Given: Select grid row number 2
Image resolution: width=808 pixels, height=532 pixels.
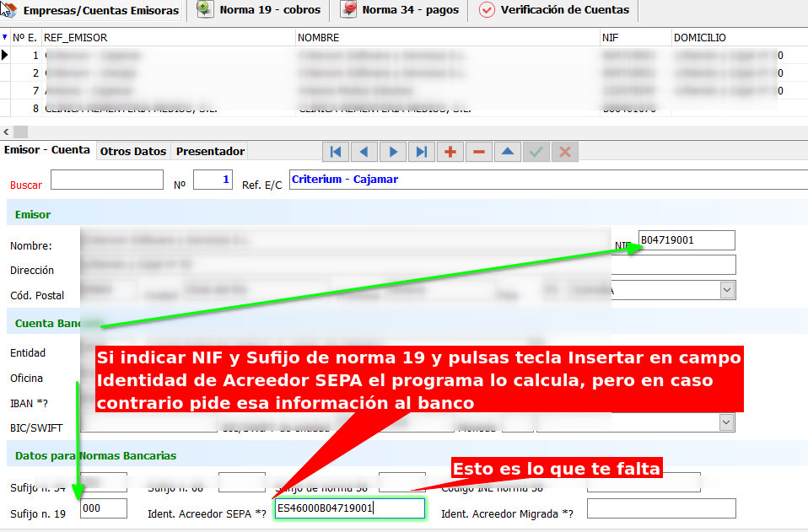Looking at the screenshot, I should coord(404,73).
